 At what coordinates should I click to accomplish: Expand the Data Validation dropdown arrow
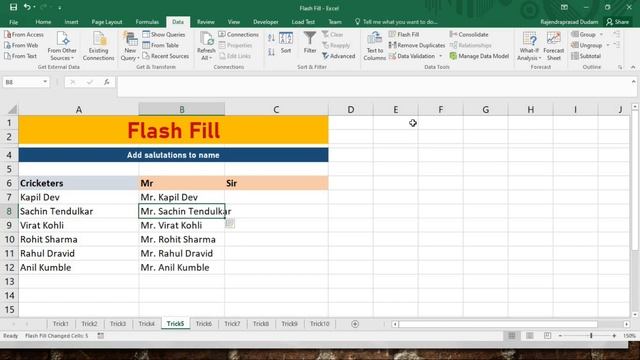coord(440,56)
